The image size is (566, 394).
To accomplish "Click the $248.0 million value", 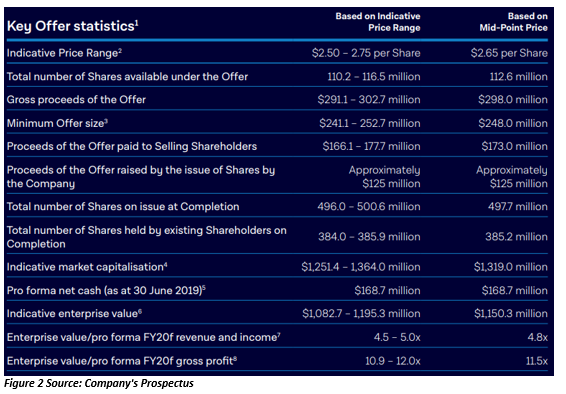I will point(513,123).
